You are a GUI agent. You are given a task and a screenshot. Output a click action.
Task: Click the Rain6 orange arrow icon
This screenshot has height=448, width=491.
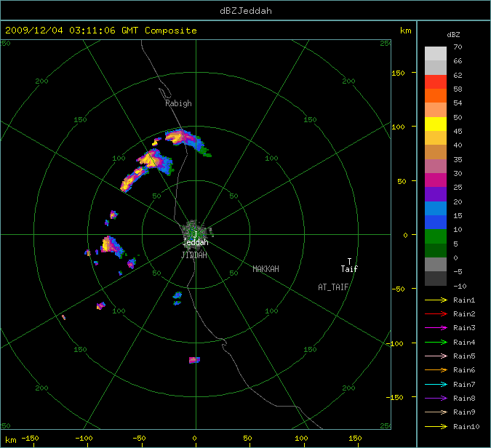tap(436, 370)
